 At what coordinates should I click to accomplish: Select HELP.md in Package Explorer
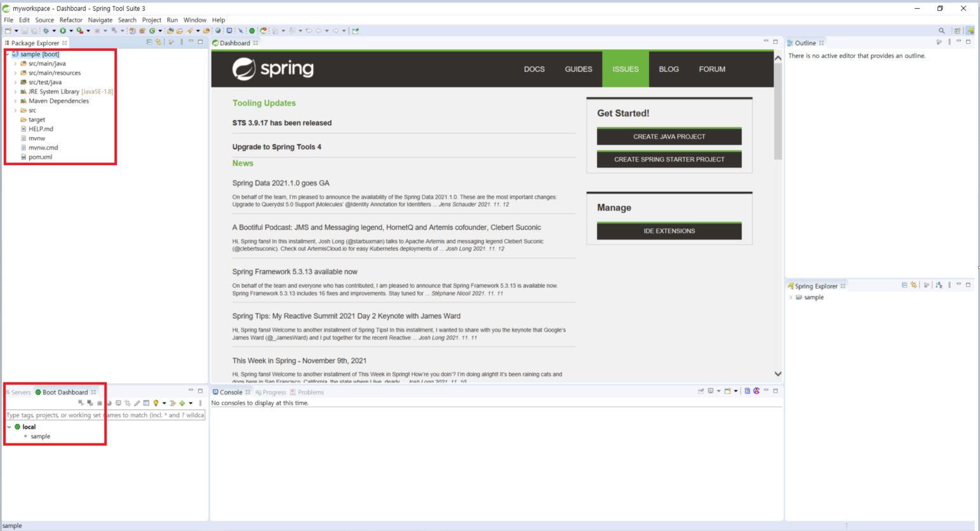[41, 129]
